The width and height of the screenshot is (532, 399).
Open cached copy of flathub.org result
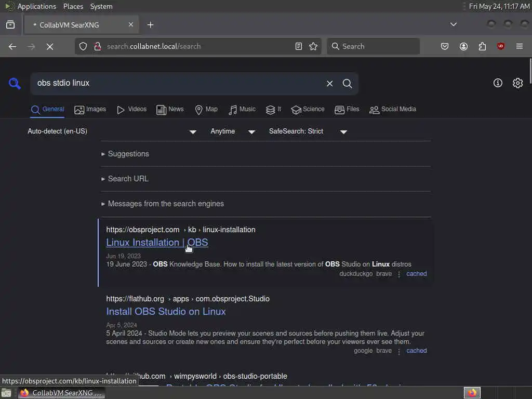click(416, 351)
